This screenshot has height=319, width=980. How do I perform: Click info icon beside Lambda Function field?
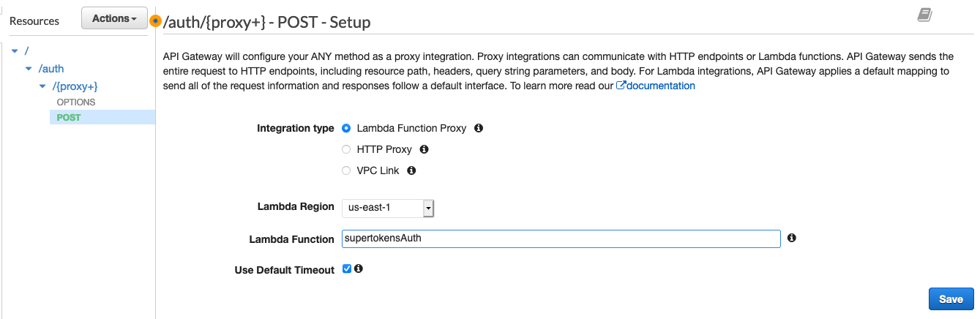point(791,239)
